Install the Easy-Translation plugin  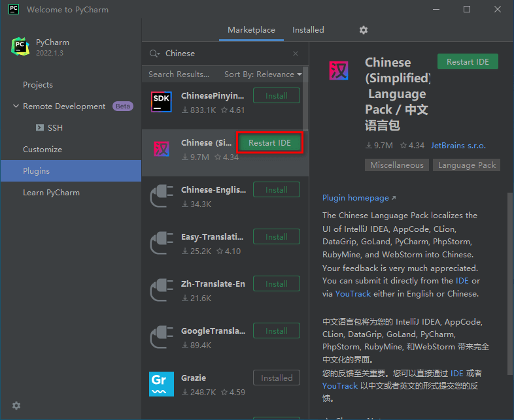277,236
